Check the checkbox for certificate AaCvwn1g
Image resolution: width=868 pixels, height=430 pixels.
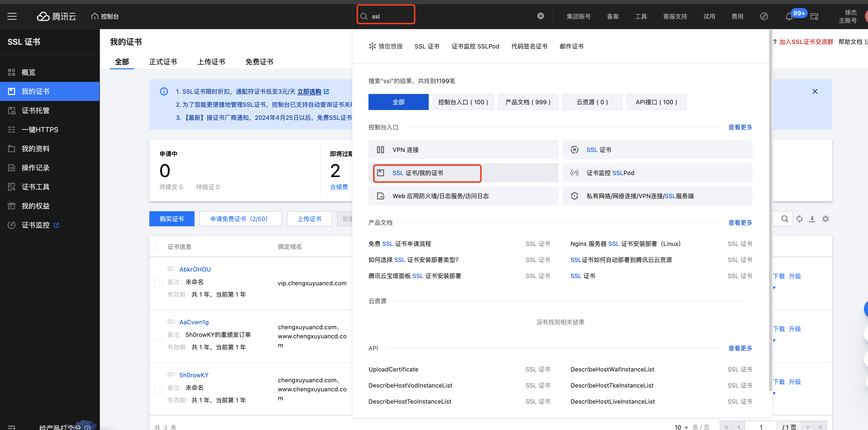click(x=158, y=336)
